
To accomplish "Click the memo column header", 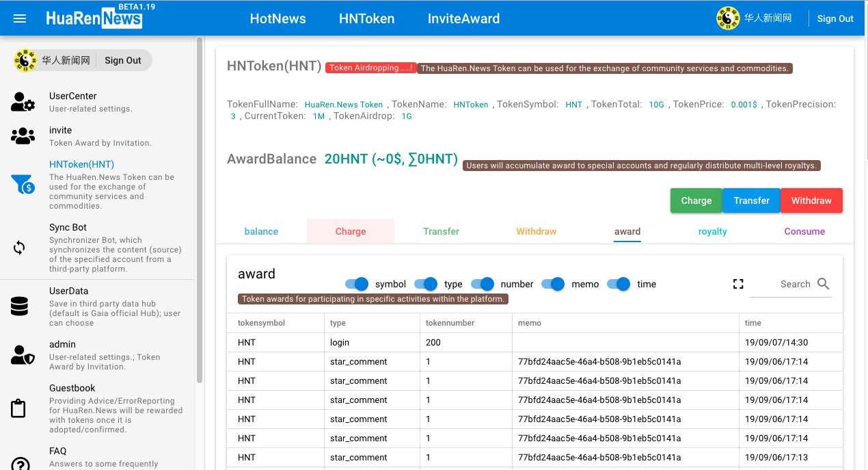I will click(625, 323).
